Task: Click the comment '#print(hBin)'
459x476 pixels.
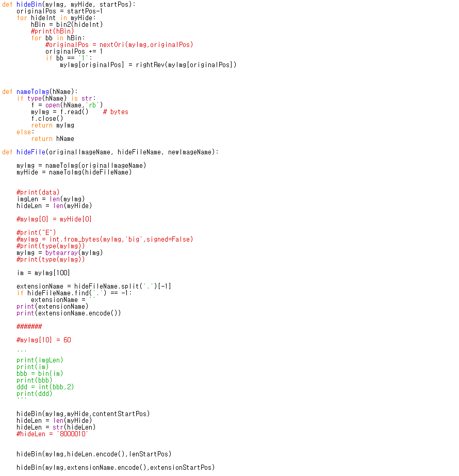Action: pyautogui.click(x=53, y=31)
